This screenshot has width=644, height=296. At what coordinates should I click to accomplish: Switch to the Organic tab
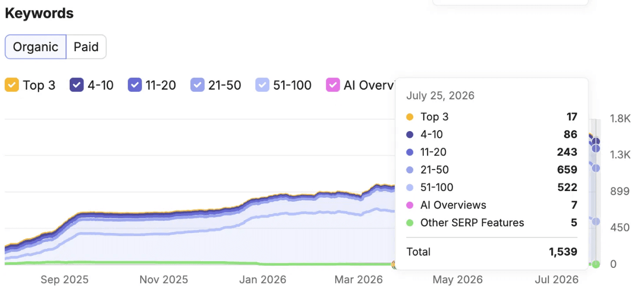point(35,47)
